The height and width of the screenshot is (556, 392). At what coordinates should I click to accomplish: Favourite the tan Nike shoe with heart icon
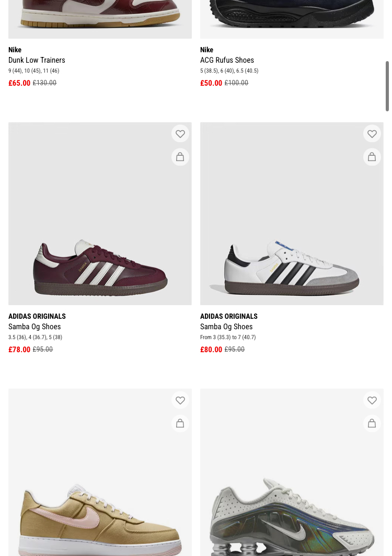180,400
